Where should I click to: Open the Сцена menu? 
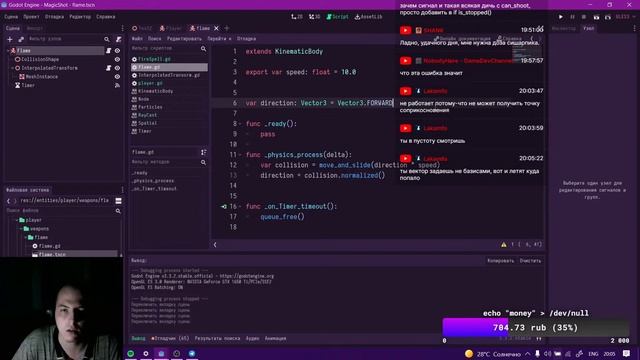(11, 17)
